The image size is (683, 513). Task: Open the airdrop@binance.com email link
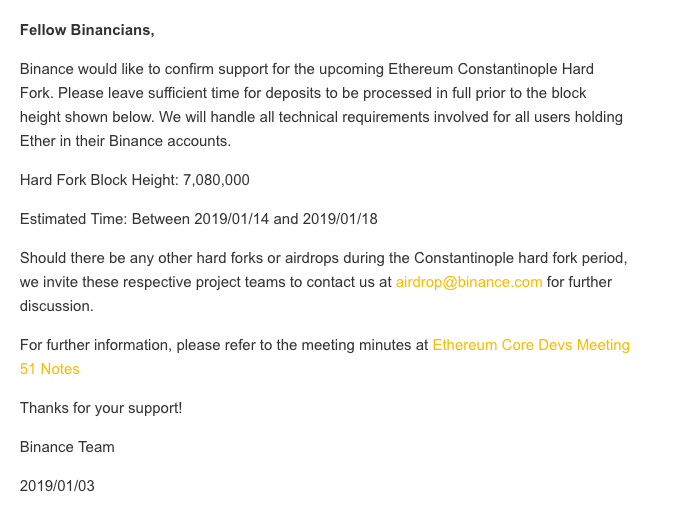tap(469, 282)
